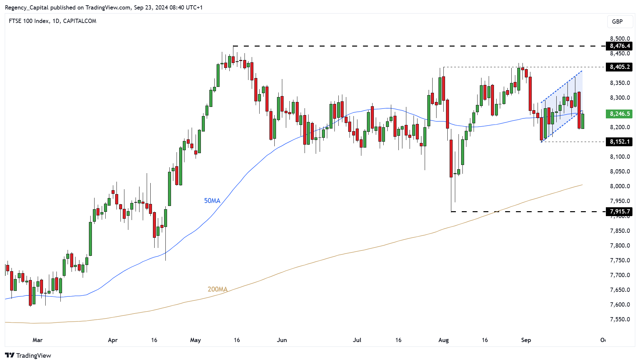The width and height of the screenshot is (640, 364).
Task: Click the blue shaded rising channel
Action: 562,106
